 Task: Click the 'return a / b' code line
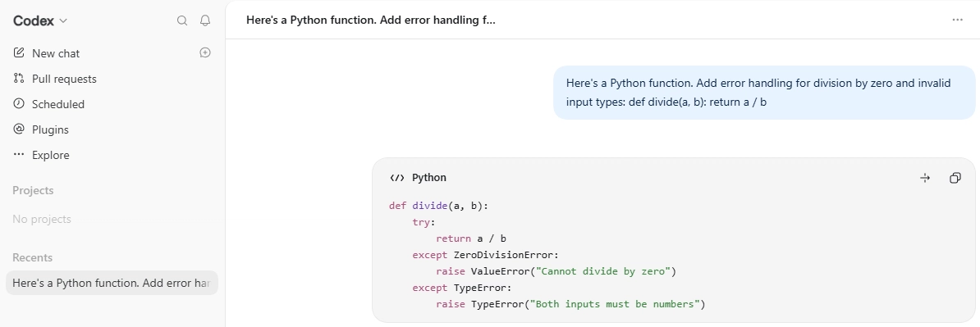[x=471, y=238]
